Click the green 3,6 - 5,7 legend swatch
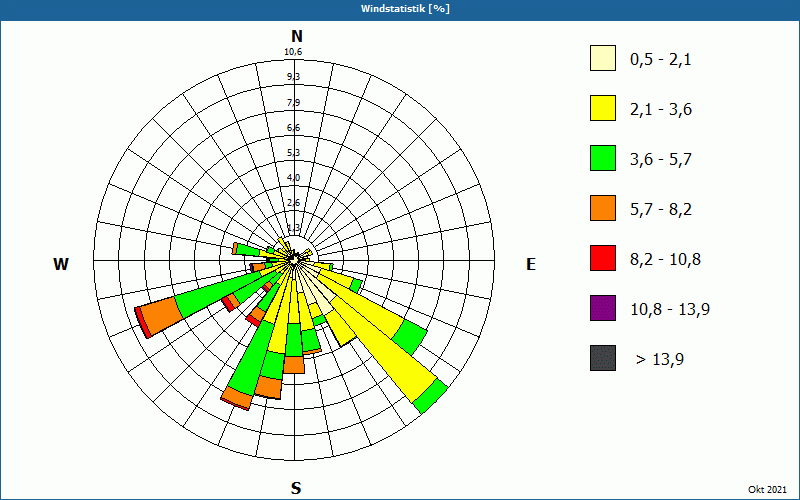The image size is (800, 500). (x=603, y=158)
